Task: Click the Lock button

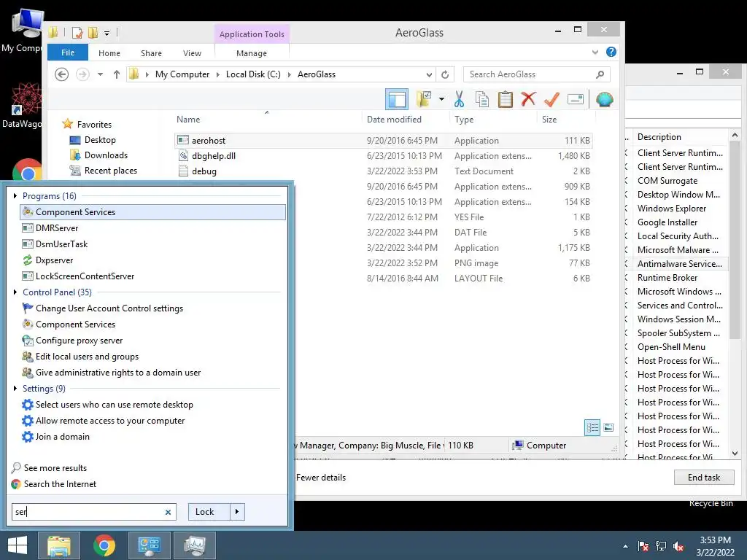Action: point(209,512)
